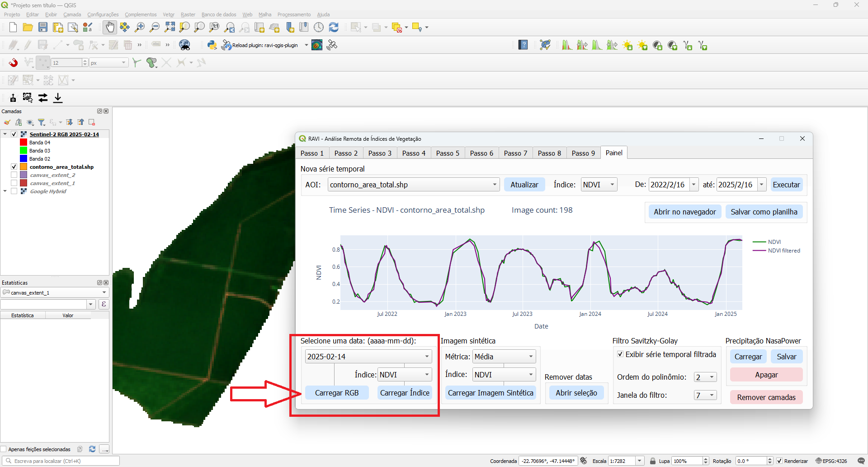Viewport: 868px width, 467px height.
Task: Collapse the Sentinel-2 RGB layer tree node
Action: [x=5, y=134]
